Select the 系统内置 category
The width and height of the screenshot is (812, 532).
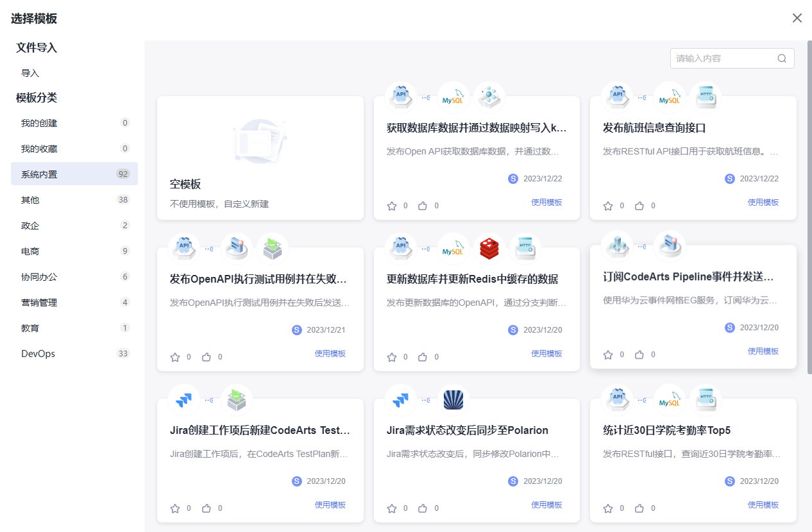click(x=74, y=174)
